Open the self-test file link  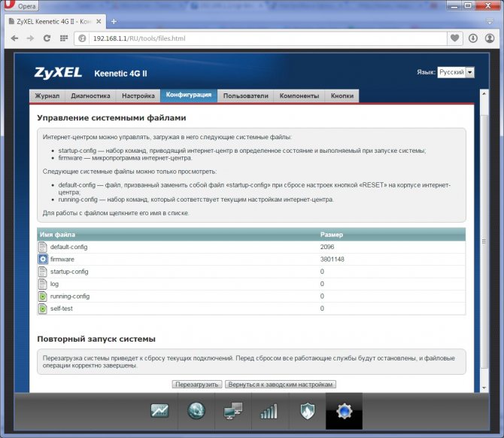point(62,309)
